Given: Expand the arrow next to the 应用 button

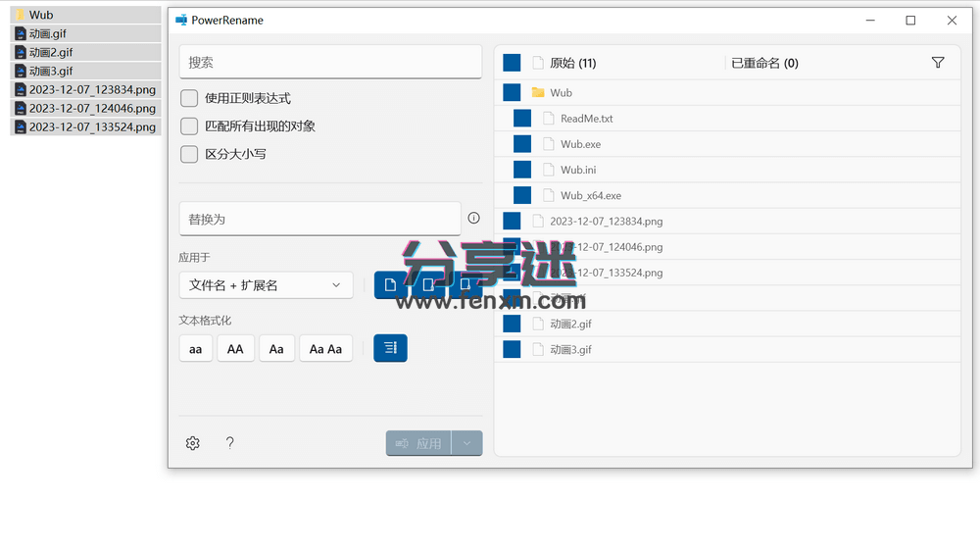Looking at the screenshot, I should tap(466, 443).
